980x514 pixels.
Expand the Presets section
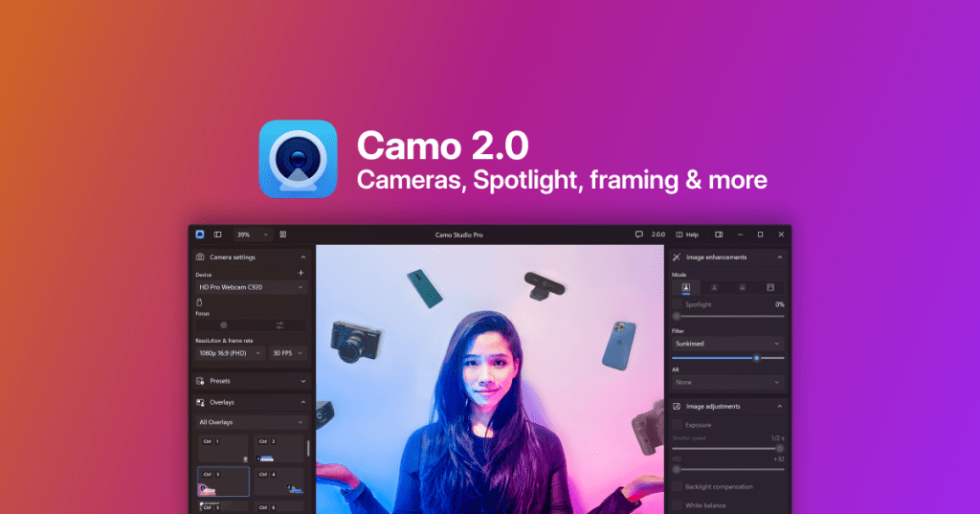pyautogui.click(x=303, y=381)
